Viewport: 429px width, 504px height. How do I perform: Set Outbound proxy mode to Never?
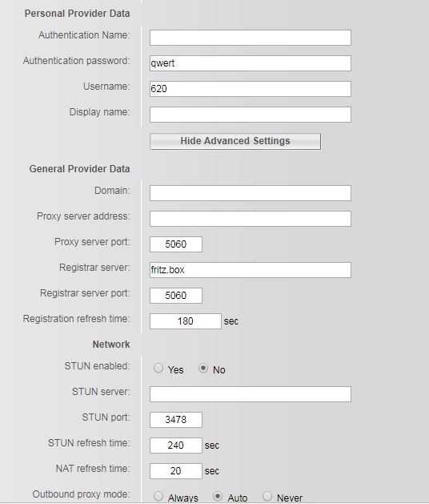tap(267, 496)
